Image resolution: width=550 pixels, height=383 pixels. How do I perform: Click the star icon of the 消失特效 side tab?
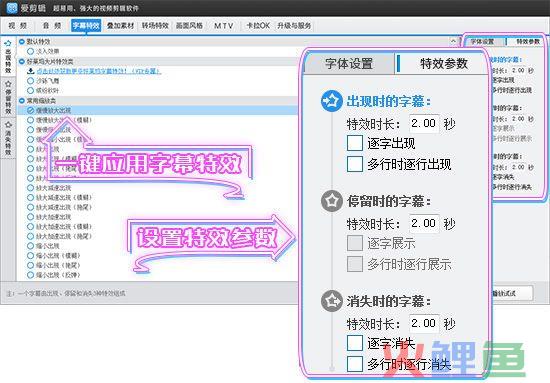tap(8, 125)
